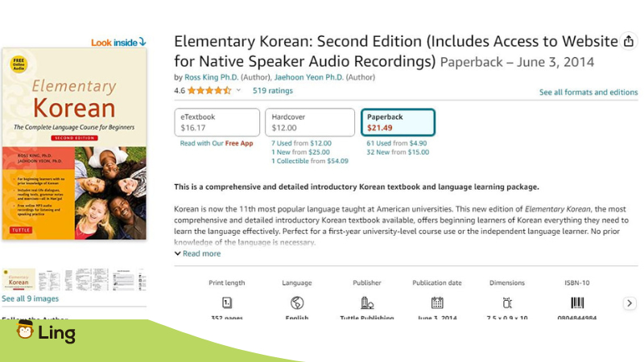The width and height of the screenshot is (644, 362).
Task: Click the Language globe icon
Action: (x=297, y=303)
